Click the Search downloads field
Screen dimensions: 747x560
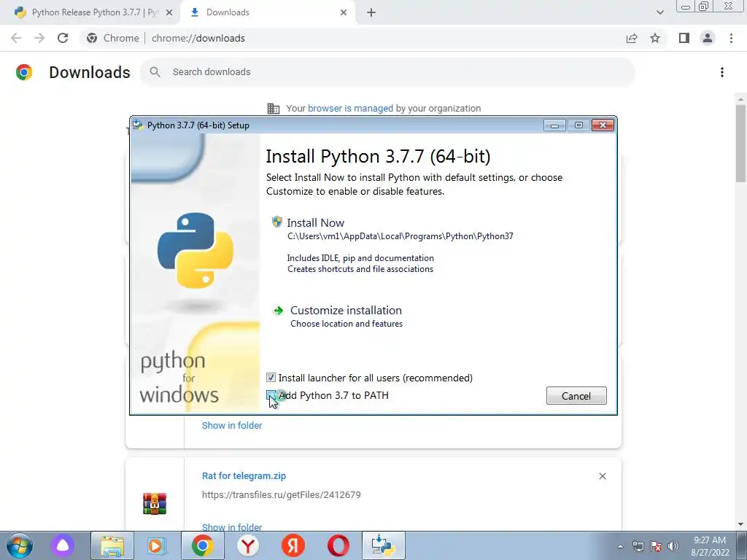(387, 72)
